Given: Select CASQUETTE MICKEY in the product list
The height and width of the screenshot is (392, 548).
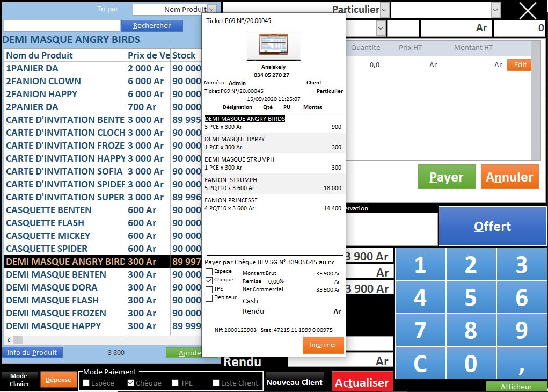Looking at the screenshot, I should [48, 236].
